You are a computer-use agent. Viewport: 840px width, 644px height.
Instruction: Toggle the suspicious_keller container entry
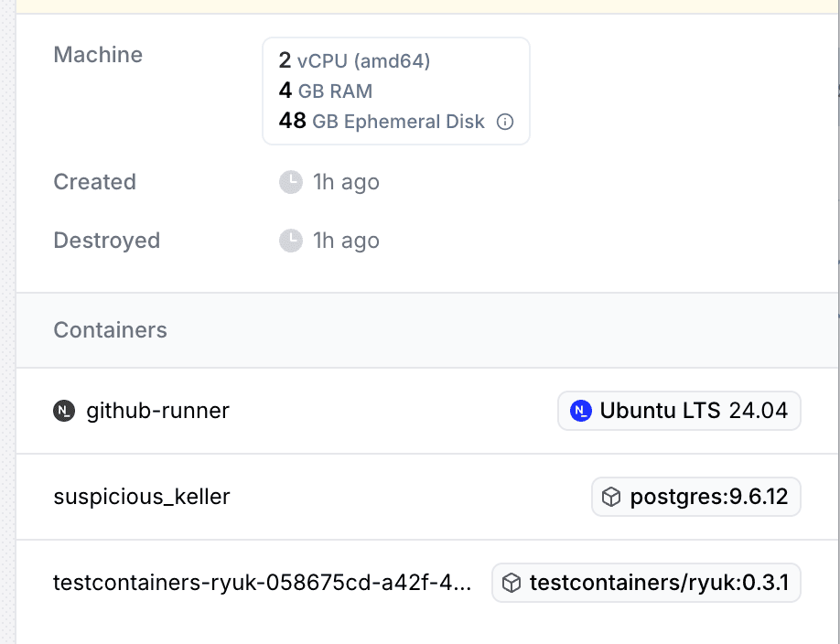(142, 497)
